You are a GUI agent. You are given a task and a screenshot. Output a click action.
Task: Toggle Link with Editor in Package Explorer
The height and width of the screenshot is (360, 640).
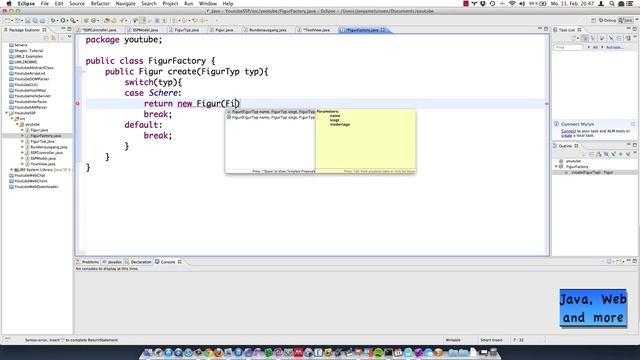click(53, 38)
